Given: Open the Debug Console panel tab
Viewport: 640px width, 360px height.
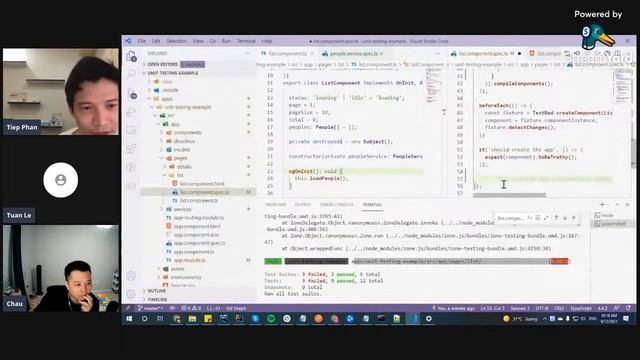Looking at the screenshot, I should 337,204.
